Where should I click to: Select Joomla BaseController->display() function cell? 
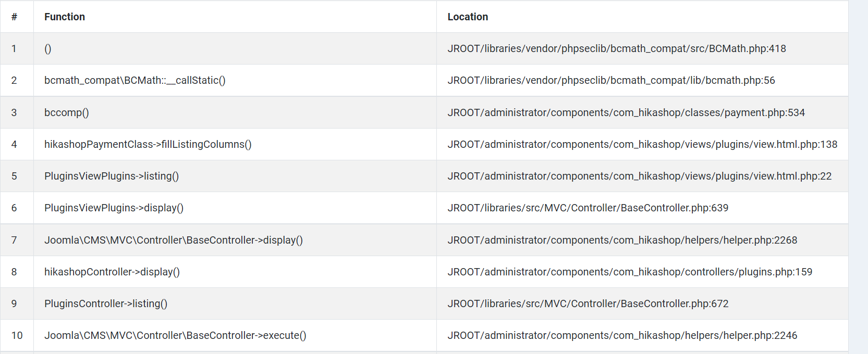point(173,240)
